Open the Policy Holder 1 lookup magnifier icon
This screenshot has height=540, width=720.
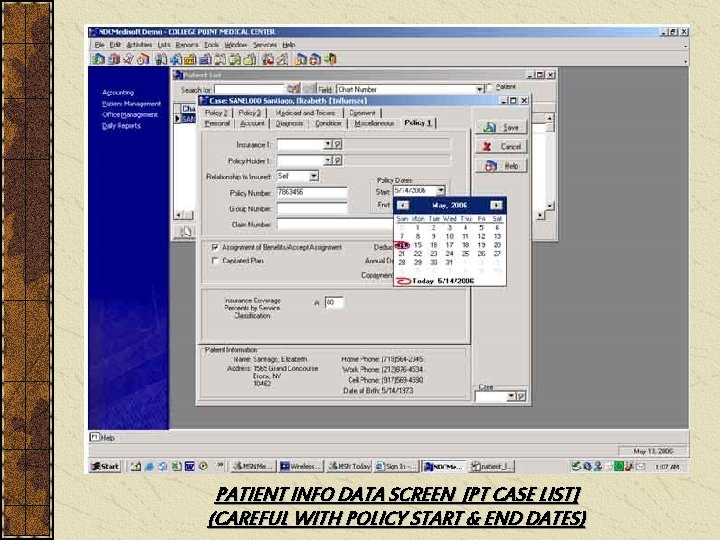pos(338,160)
